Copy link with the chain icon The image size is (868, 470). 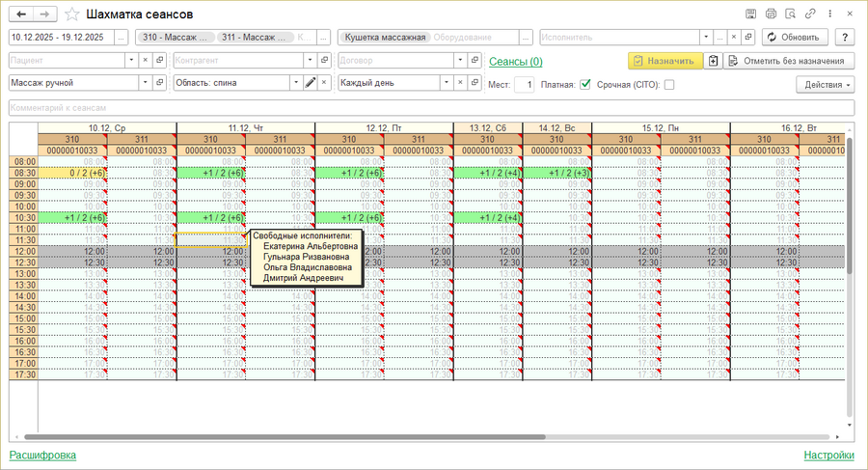[x=809, y=14]
